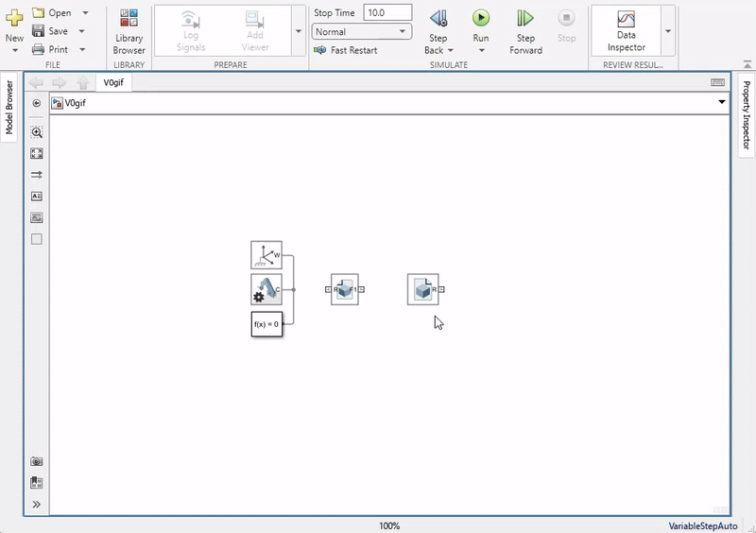756x533 pixels.
Task: Click the Stop Time input field
Action: [x=387, y=12]
